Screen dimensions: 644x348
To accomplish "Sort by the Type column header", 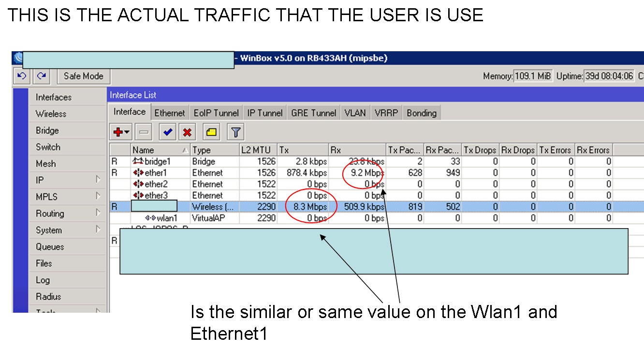I will coord(215,150).
